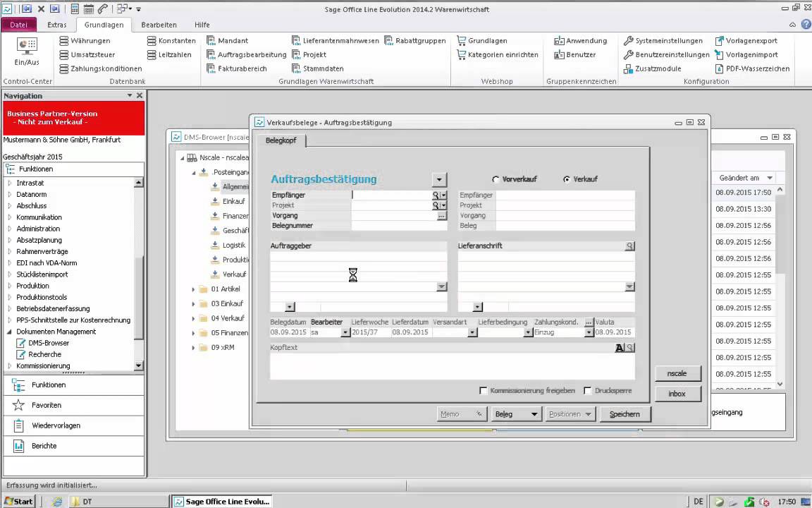Image resolution: width=812 pixels, height=508 pixels.
Task: Click the navigation tree scrollbar down arrow
Action: point(138,366)
